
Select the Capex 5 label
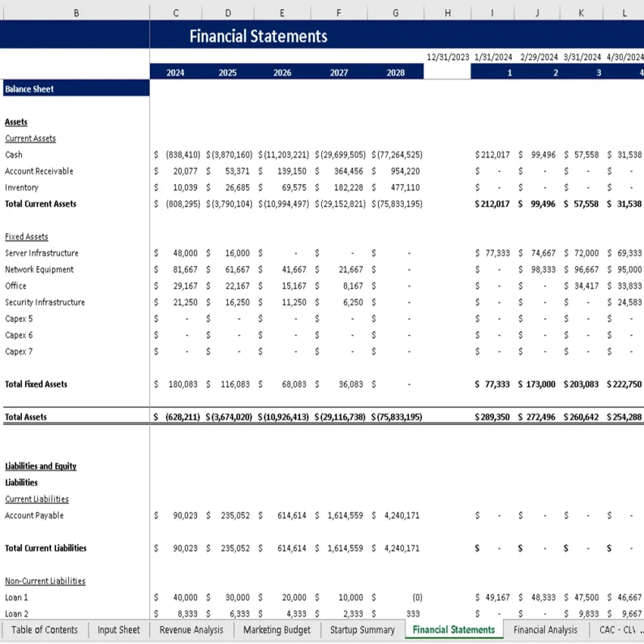pyautogui.click(x=18, y=319)
